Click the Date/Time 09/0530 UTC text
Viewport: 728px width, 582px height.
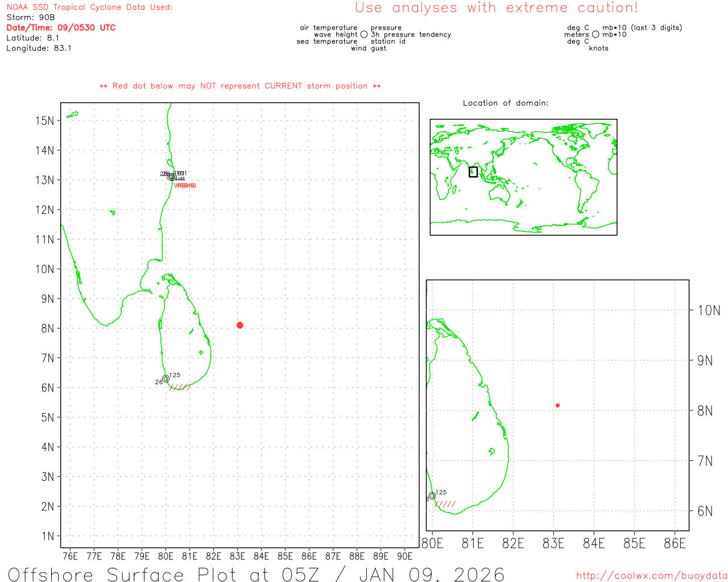(61, 28)
